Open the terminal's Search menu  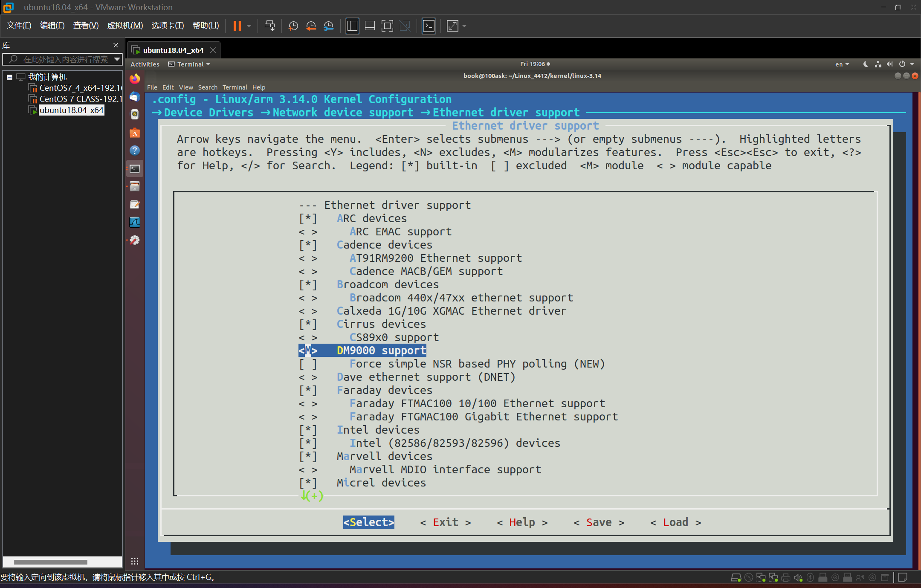(208, 87)
